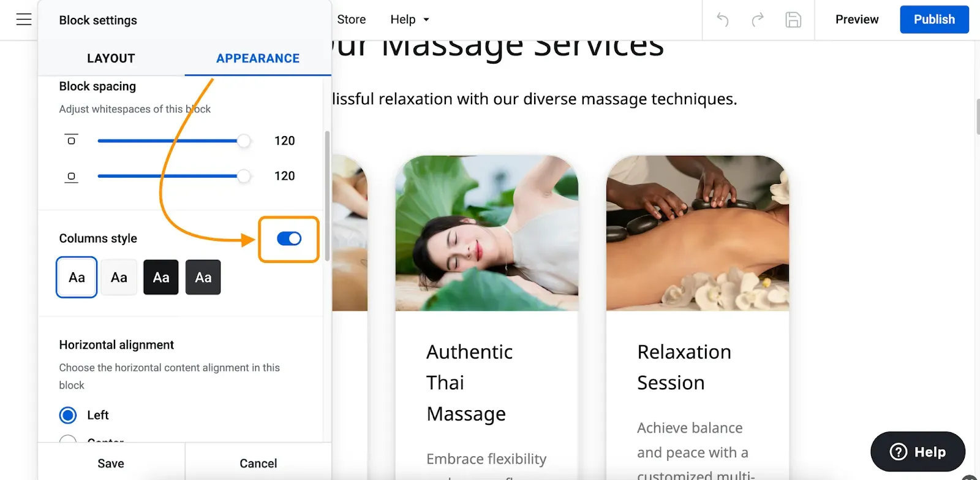Viewport: 980px width, 480px height.
Task: Open the Store menu item
Action: tap(352, 20)
